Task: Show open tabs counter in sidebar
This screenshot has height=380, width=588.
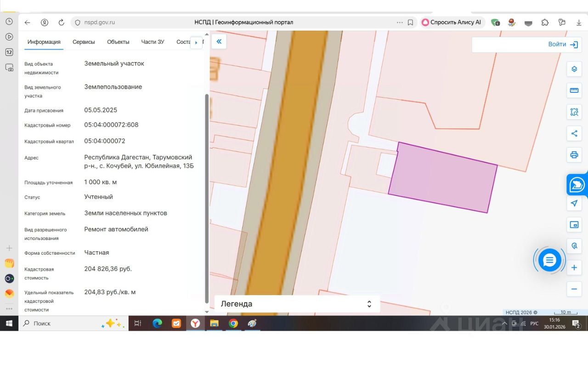Action: coord(9,52)
